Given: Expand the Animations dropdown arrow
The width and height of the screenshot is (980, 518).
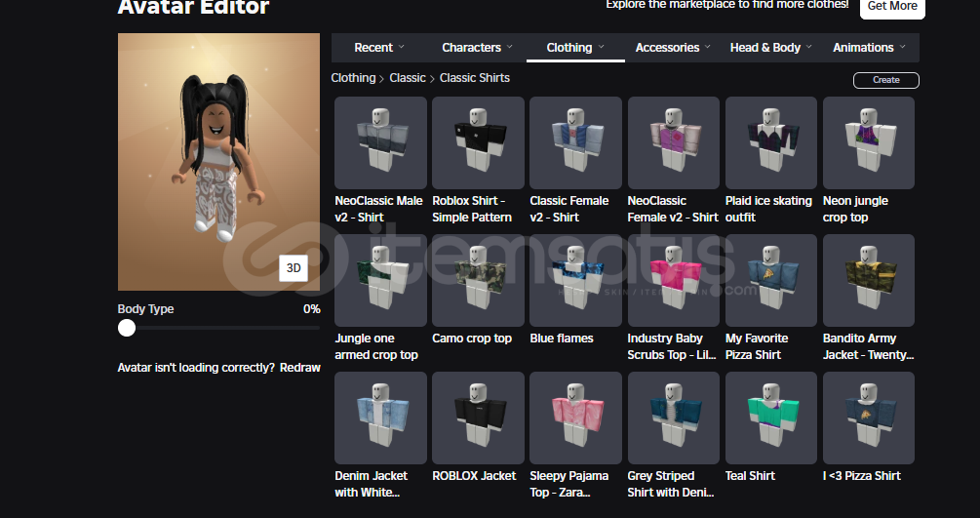Looking at the screenshot, I should tap(903, 47).
